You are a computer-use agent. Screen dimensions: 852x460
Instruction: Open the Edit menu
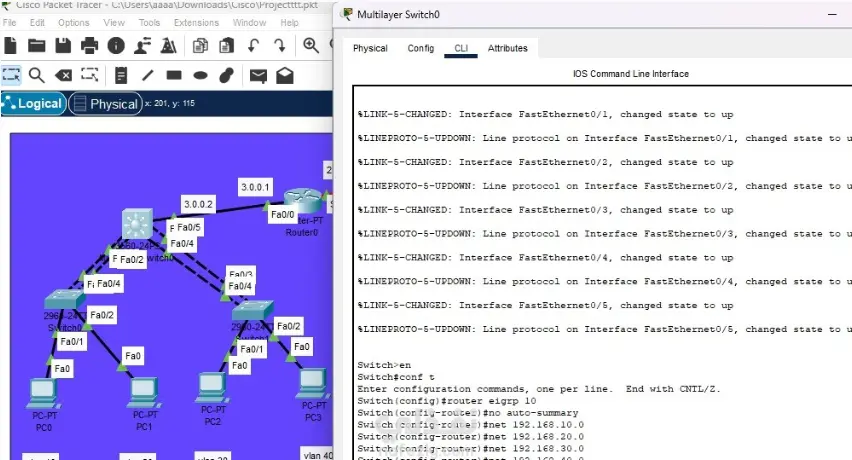(x=37, y=22)
